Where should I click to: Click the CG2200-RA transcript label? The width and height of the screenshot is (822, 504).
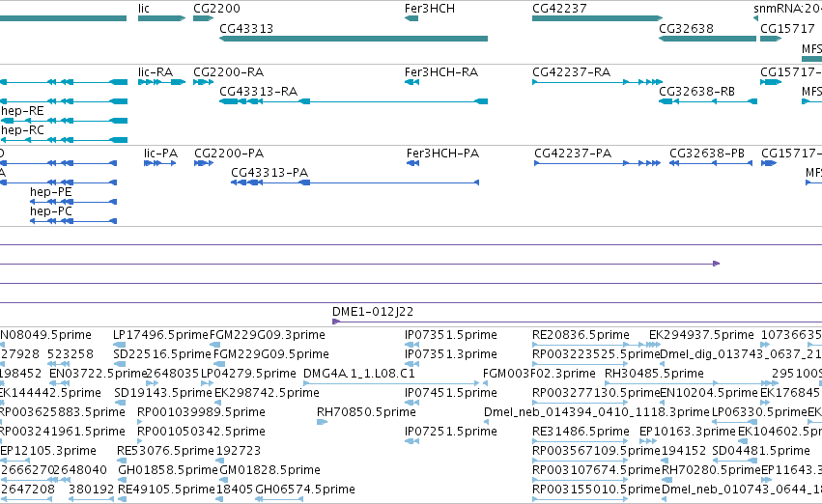[229, 71]
